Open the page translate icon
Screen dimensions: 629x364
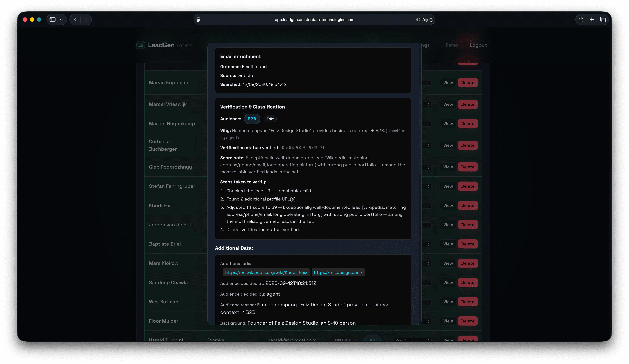[424, 20]
